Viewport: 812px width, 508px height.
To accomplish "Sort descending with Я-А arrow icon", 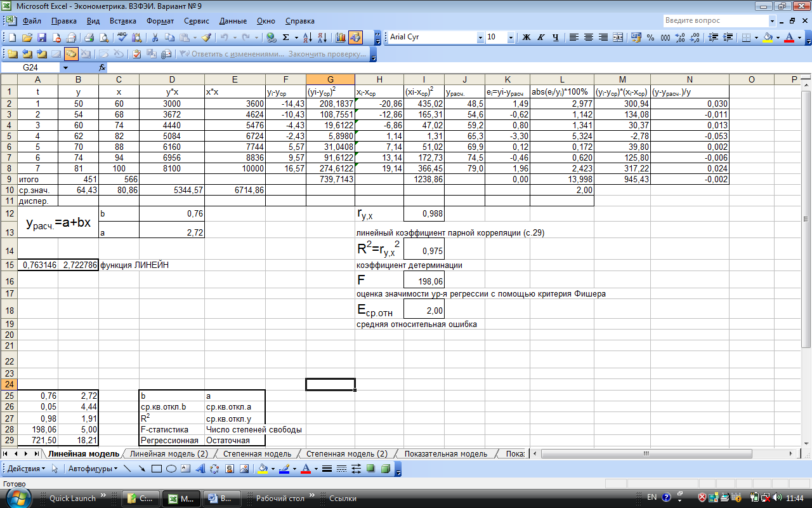I will point(322,37).
